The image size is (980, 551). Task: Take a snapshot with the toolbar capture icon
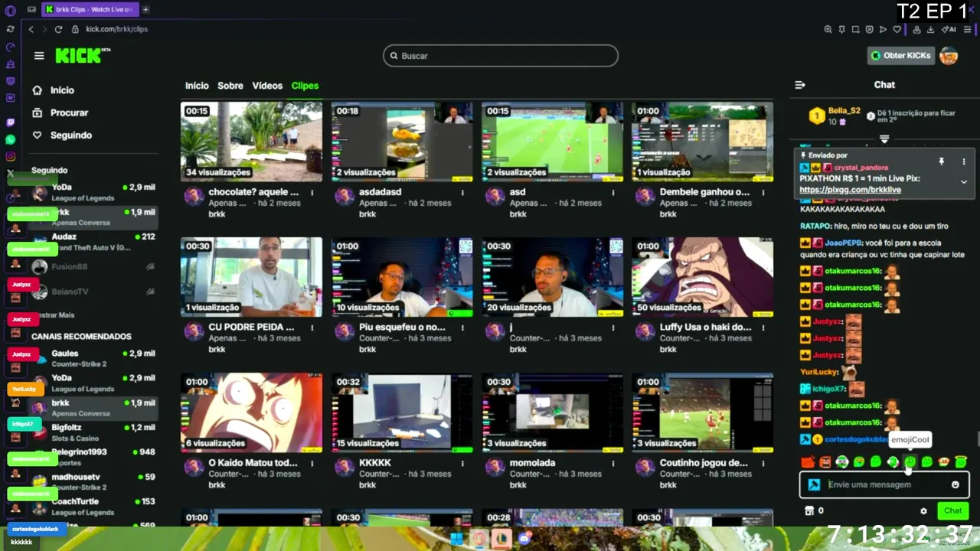(x=856, y=29)
